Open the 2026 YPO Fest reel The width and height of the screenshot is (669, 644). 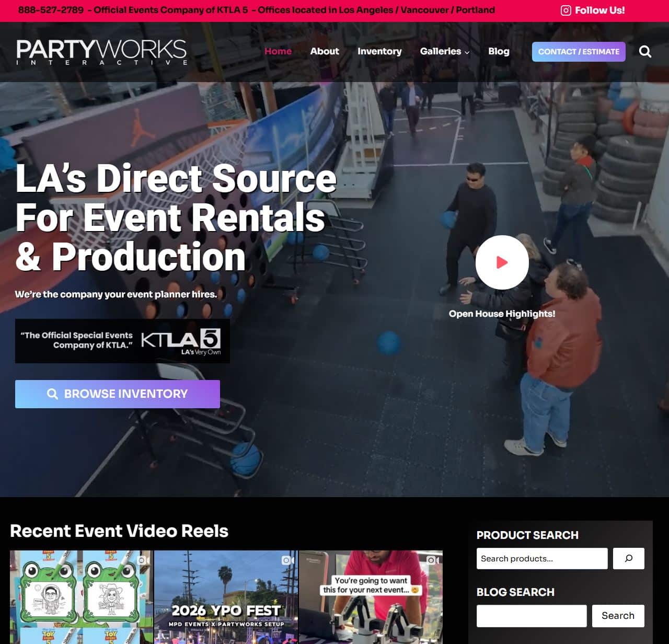click(x=226, y=597)
